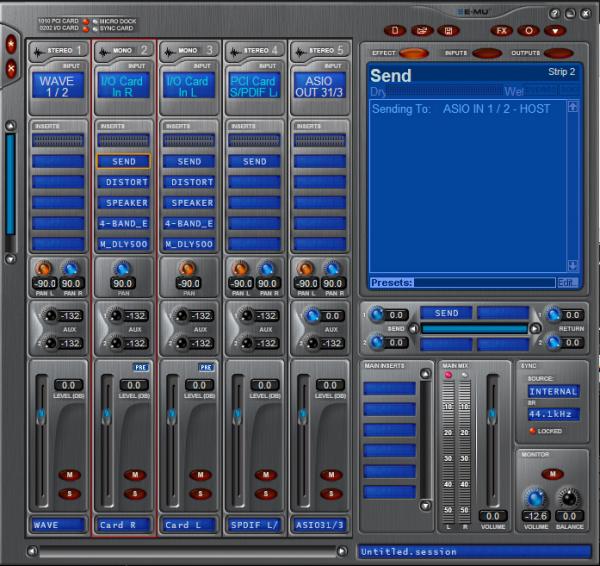Click the round O toolbar button

[x=529, y=31]
